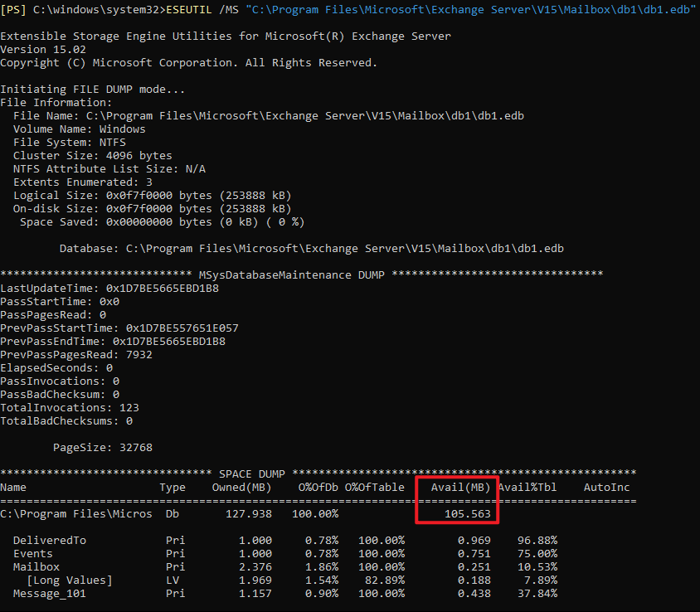Viewport: 700px width, 612px height.
Task: Click 'PassBadChecksum: 0' line
Action: pos(60,395)
